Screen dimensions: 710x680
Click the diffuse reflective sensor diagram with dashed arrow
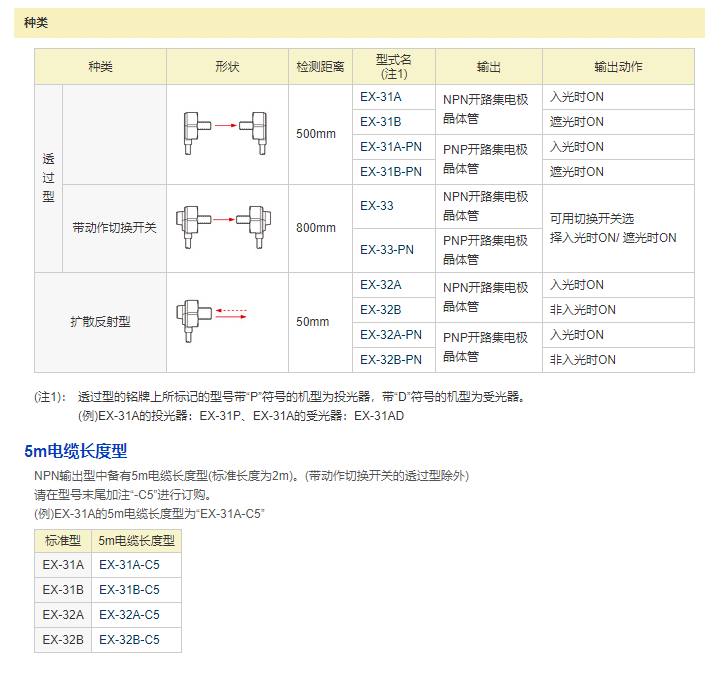click(x=215, y=312)
